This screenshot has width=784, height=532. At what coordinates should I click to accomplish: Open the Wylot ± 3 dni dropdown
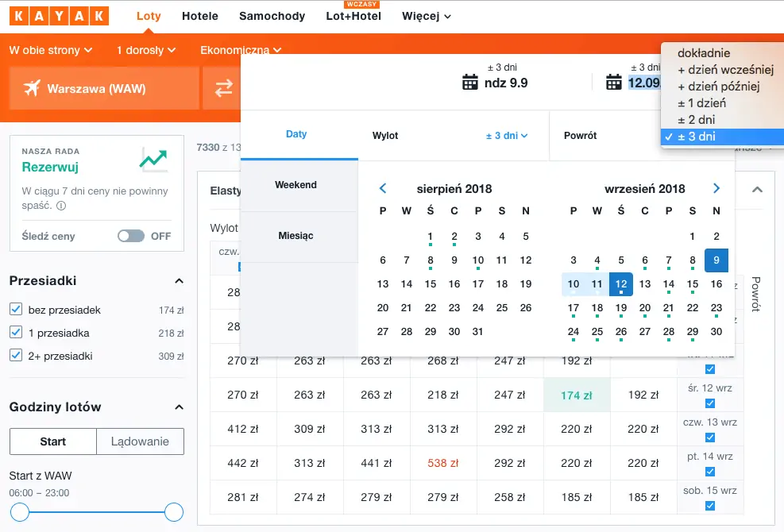point(507,136)
